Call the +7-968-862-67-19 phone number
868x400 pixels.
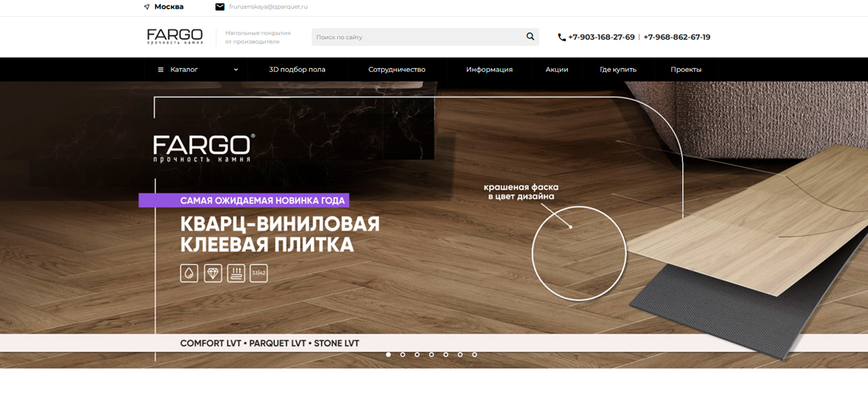677,37
